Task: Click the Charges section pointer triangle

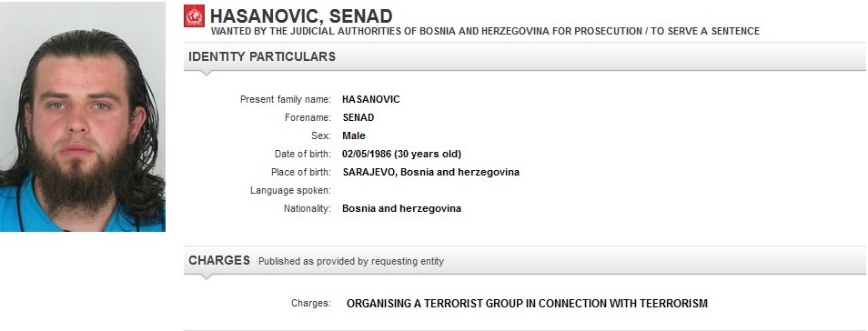Action: [206, 277]
